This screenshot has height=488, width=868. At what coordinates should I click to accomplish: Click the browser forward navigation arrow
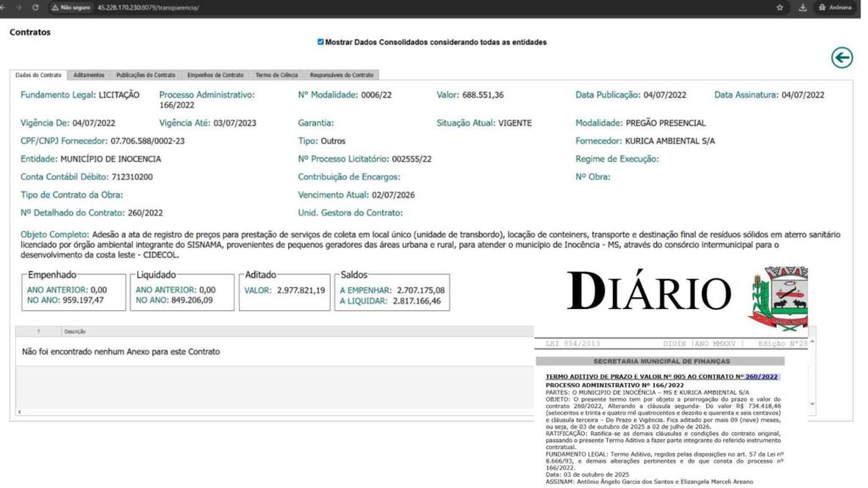tap(19, 7)
